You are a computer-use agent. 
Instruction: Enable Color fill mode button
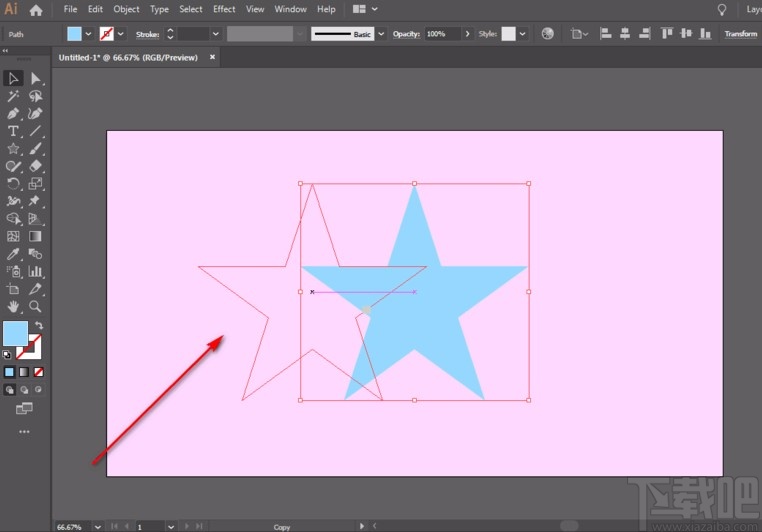[9, 372]
